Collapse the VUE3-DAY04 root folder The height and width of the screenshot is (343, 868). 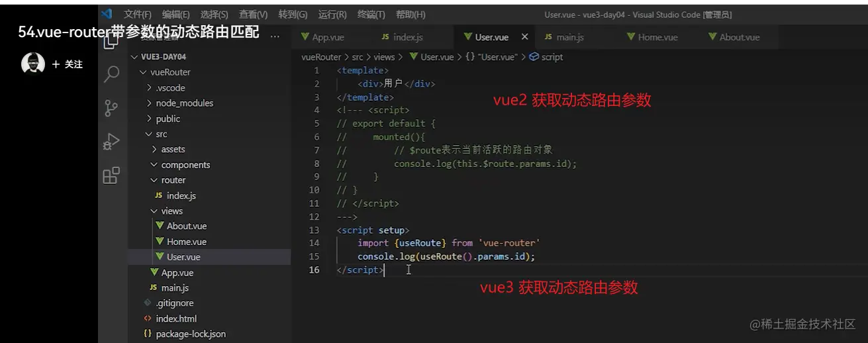point(134,57)
